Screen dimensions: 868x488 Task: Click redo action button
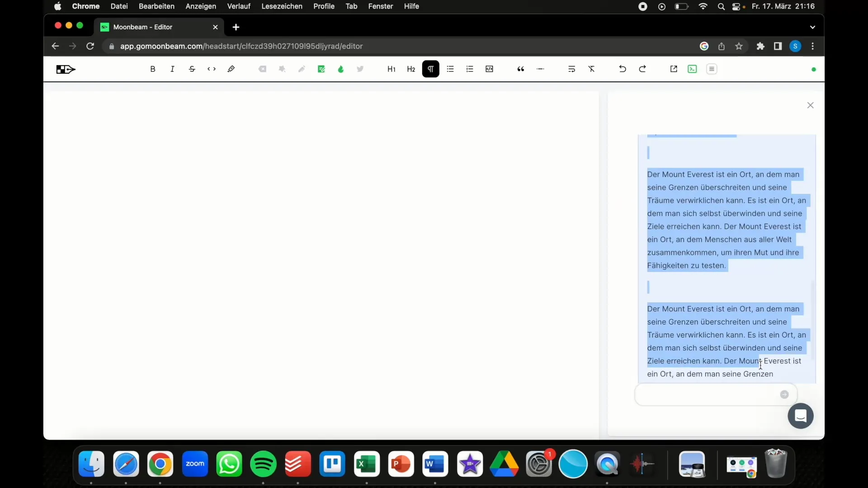tap(642, 69)
